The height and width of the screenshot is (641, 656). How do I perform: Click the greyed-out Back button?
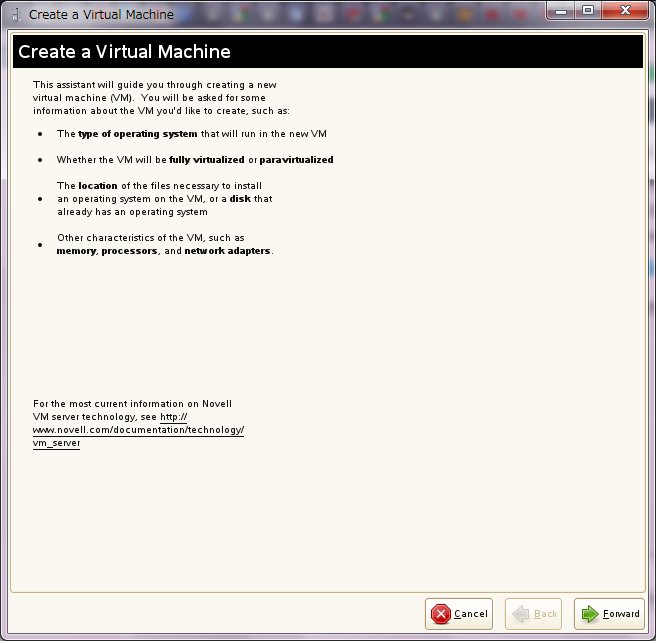pyautogui.click(x=533, y=614)
